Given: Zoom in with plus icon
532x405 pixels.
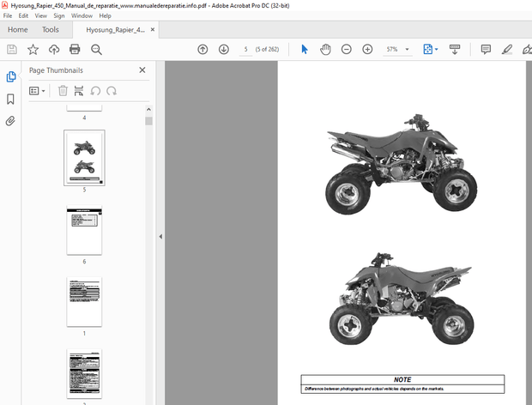Looking at the screenshot, I should pyautogui.click(x=367, y=50).
